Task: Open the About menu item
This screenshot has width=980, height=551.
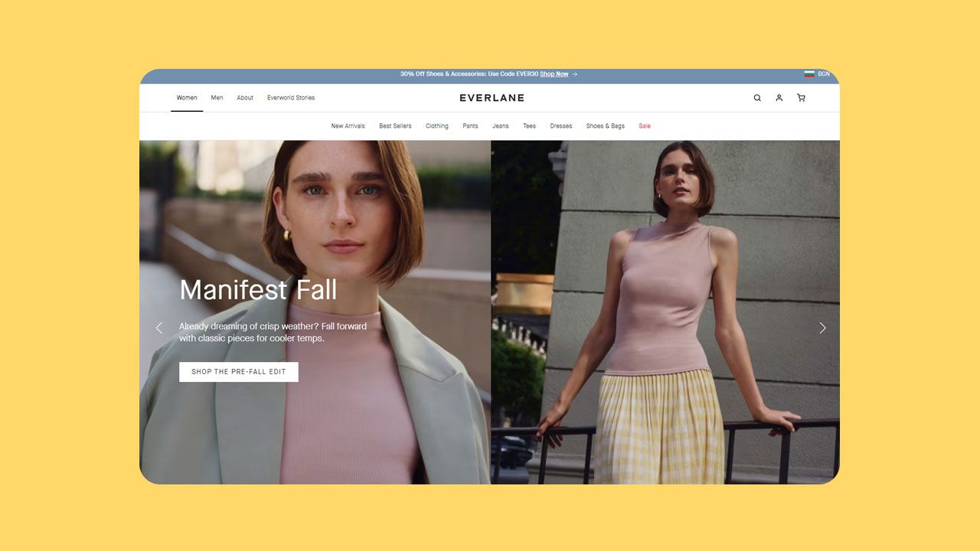Action: pyautogui.click(x=245, y=98)
